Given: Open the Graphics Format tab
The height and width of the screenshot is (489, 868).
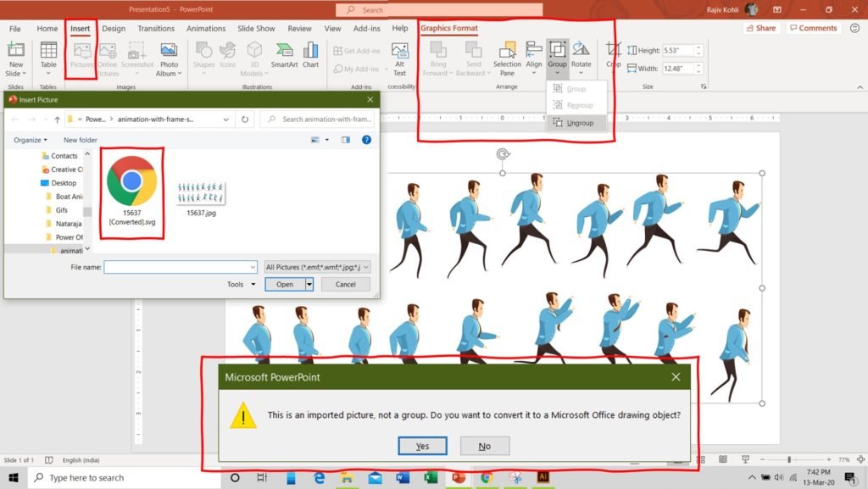Looking at the screenshot, I should (x=449, y=28).
